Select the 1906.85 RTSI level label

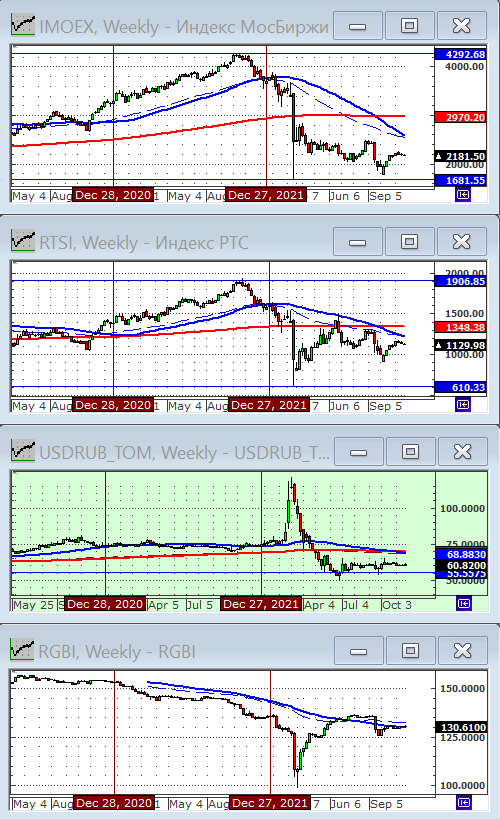click(x=461, y=282)
